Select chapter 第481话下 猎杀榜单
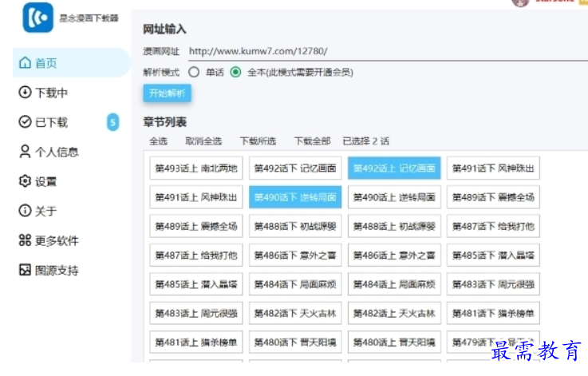Image resolution: width=588 pixels, height=376 pixels. (x=493, y=313)
